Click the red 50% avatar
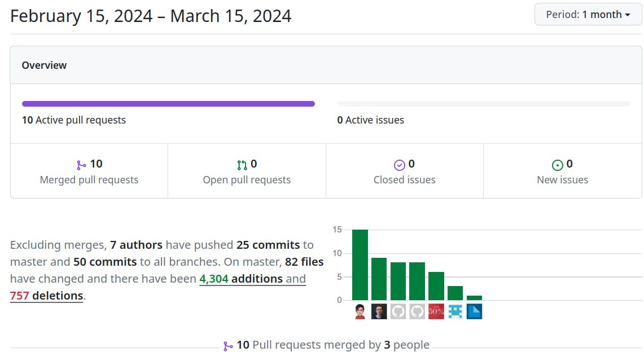This screenshot has width=644, height=356. (436, 311)
